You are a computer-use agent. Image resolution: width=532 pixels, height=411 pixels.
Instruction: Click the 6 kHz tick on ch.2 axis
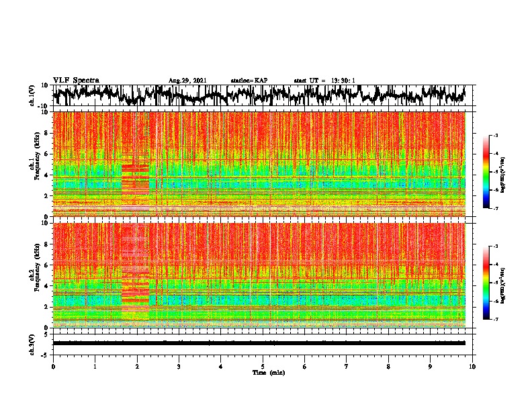[x=46, y=265]
